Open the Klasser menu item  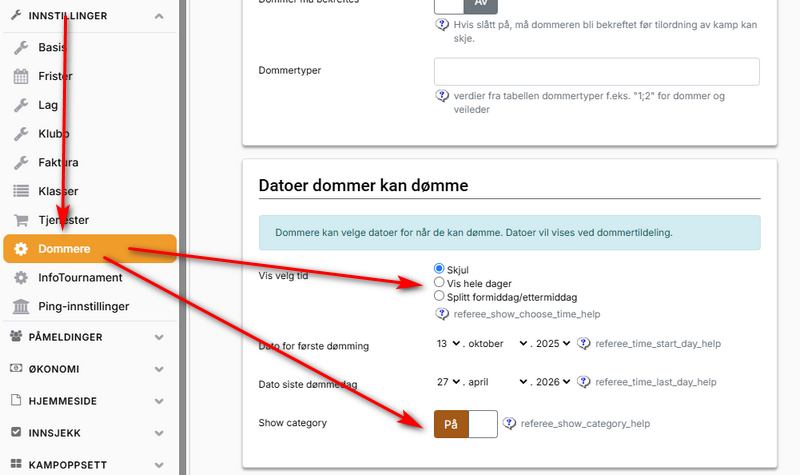pos(90,191)
